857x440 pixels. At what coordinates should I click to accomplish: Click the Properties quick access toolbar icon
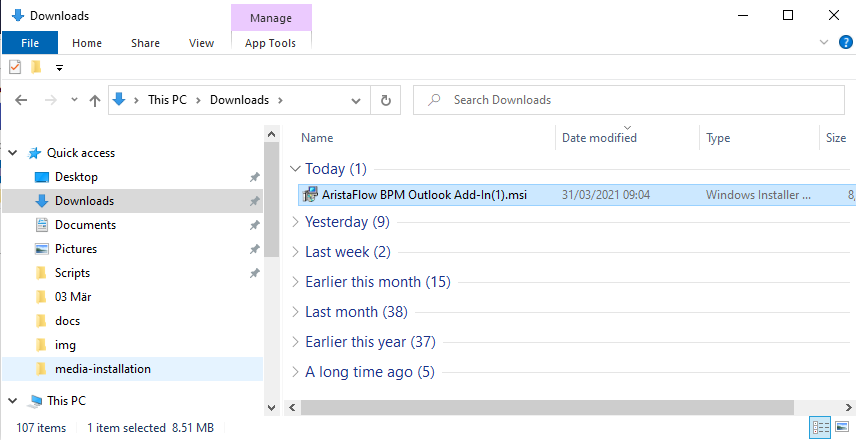[x=15, y=67]
